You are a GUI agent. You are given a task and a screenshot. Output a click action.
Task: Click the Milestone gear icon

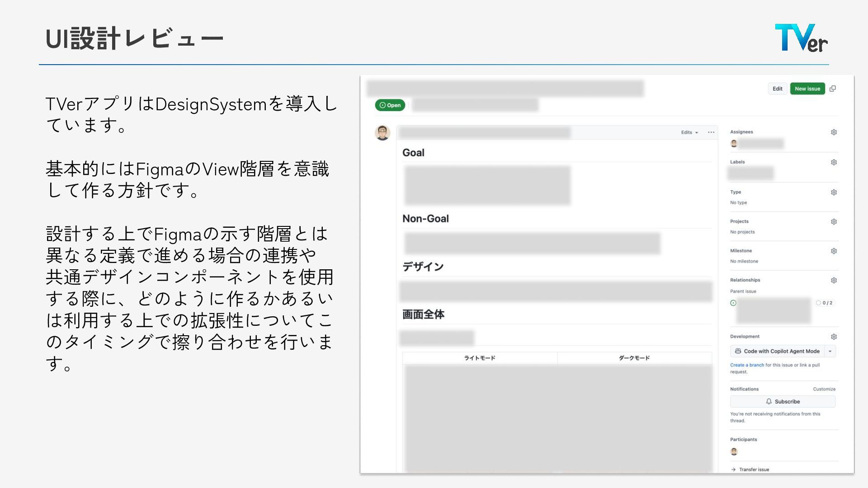pos(834,251)
